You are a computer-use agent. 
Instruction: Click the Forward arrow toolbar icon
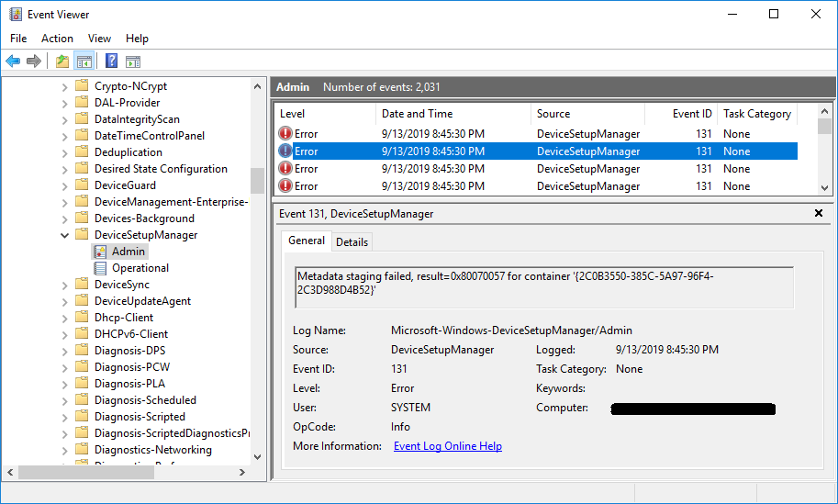click(34, 61)
